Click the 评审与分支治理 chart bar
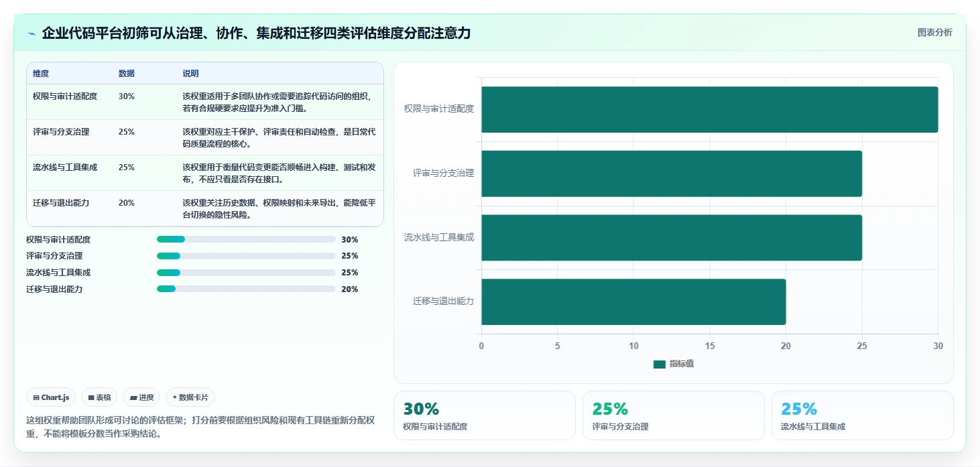980x467 pixels. click(672, 174)
